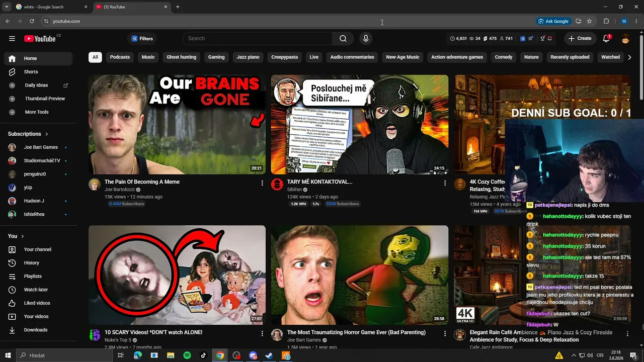Select the Creepypasta chip

click(285, 57)
